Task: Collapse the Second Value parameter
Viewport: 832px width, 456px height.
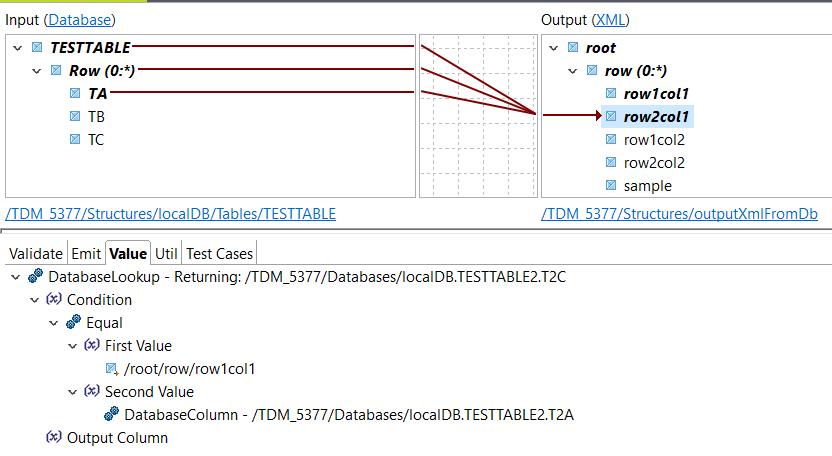Action: pyautogui.click(x=73, y=392)
